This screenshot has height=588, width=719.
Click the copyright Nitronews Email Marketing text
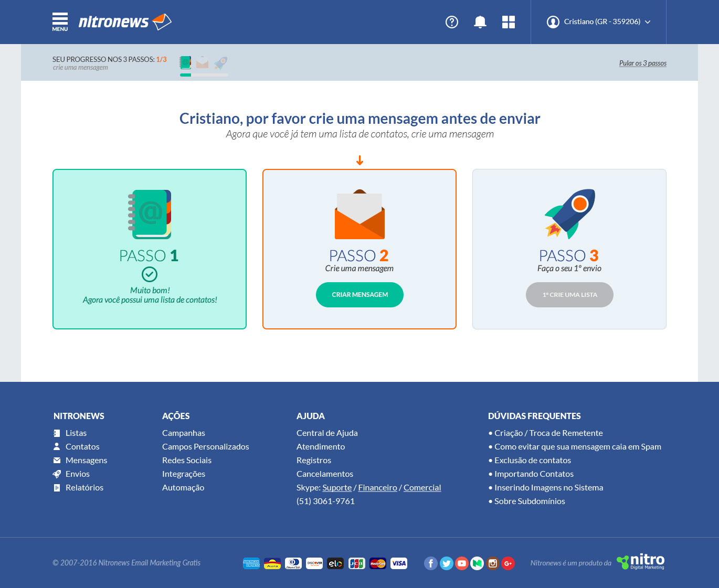click(x=126, y=563)
